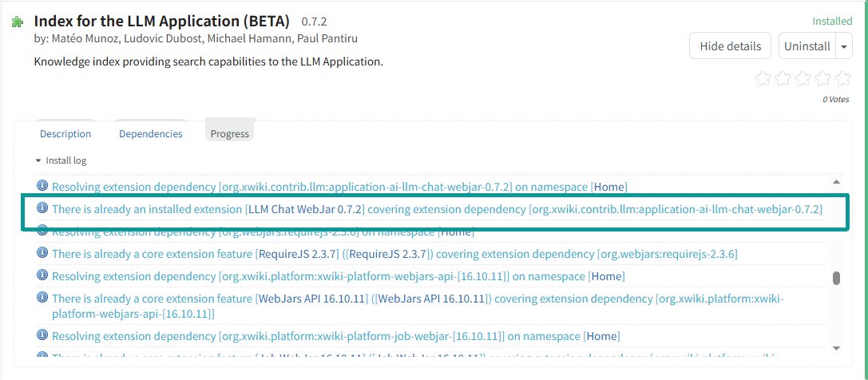Switch to the Description tab
The width and height of the screenshot is (868, 380).
pos(65,134)
